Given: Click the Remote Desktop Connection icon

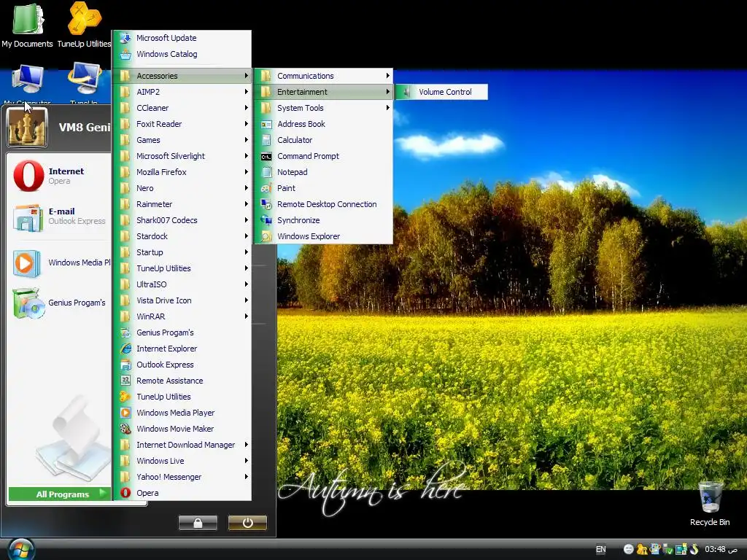Looking at the screenshot, I should click(266, 204).
